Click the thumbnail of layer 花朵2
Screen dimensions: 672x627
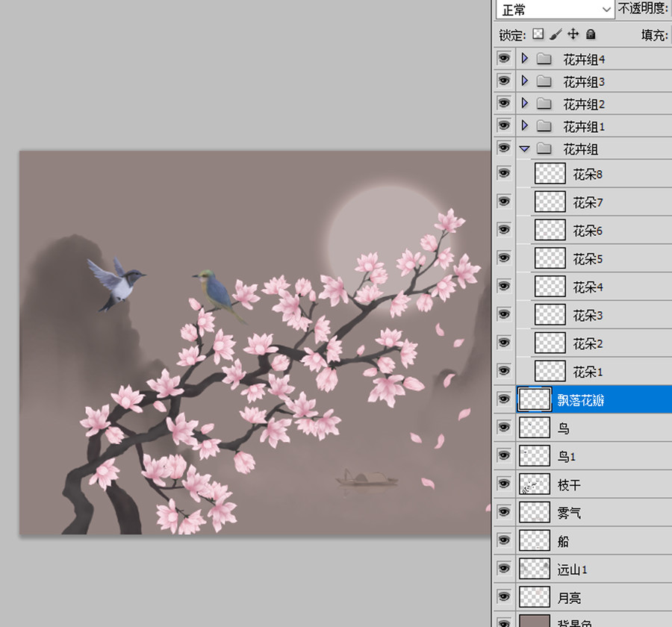550,343
